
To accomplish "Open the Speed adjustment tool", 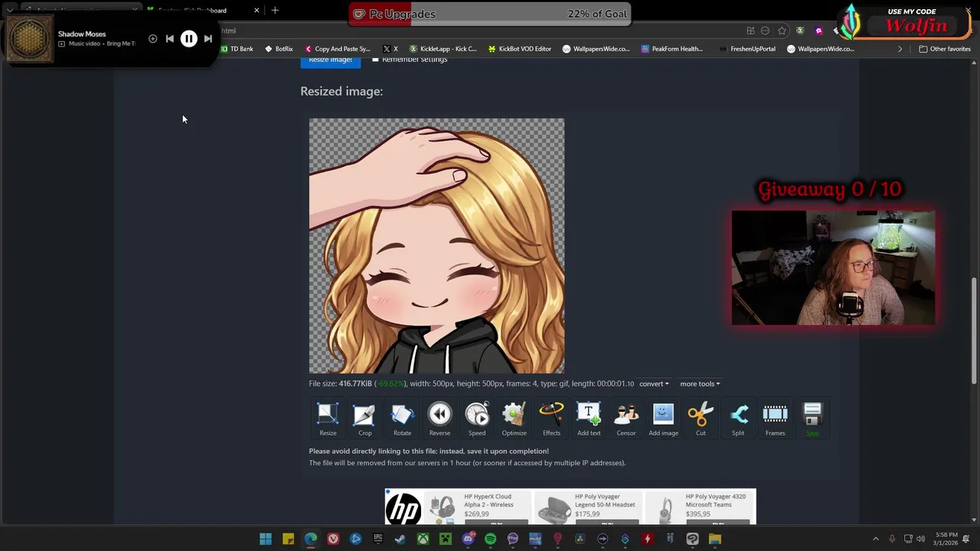I will pyautogui.click(x=477, y=419).
